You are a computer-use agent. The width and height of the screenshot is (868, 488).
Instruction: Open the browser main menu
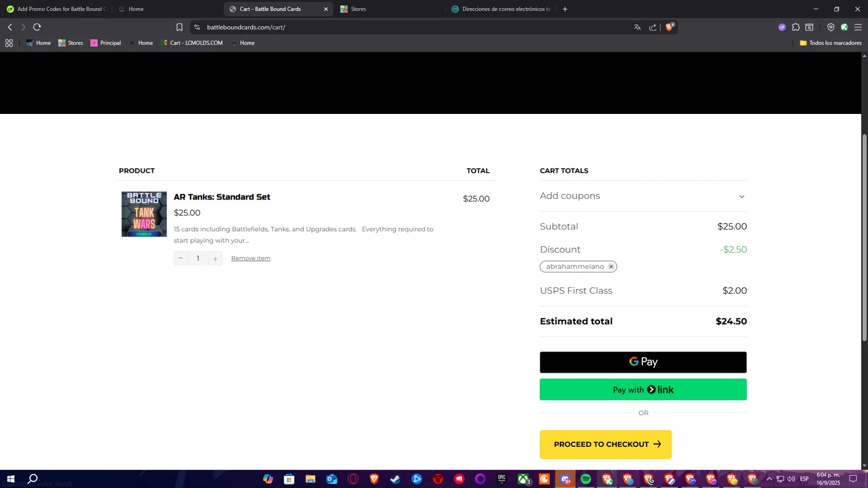[858, 27]
